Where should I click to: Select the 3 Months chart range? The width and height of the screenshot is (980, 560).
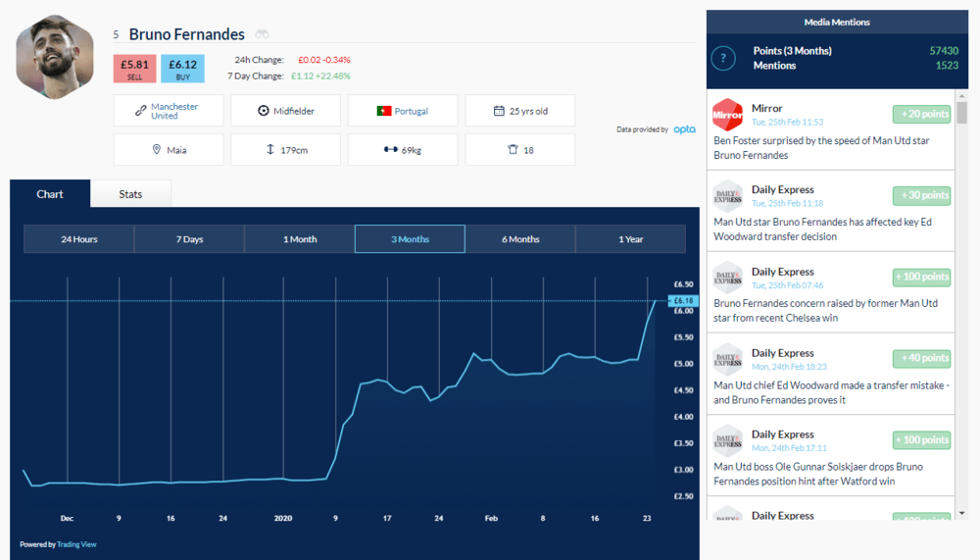pos(410,239)
